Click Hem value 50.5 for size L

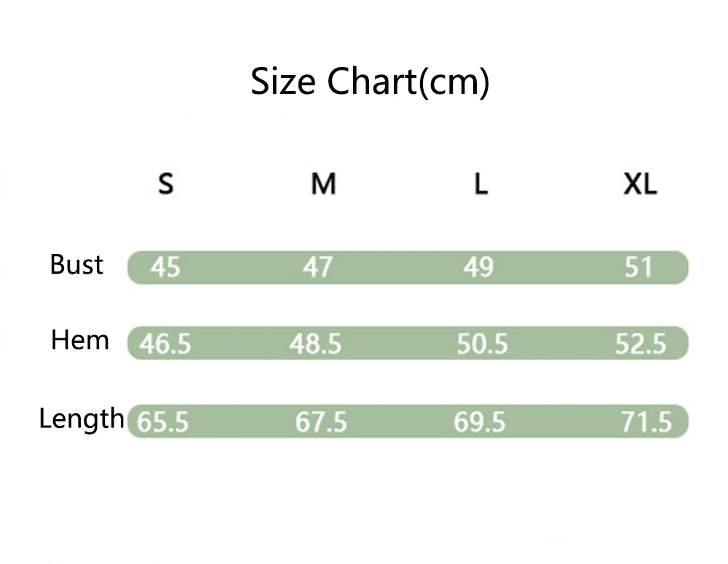tap(482, 343)
